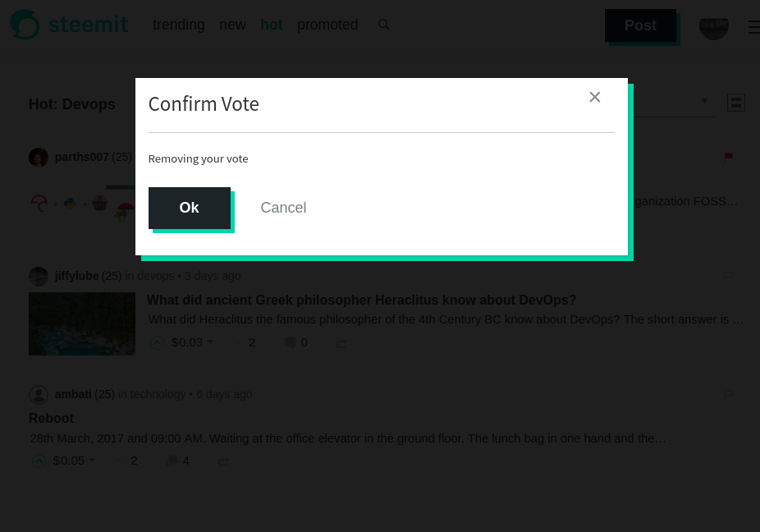
Task: Open search with the magnifier icon
Action: pyautogui.click(x=383, y=25)
